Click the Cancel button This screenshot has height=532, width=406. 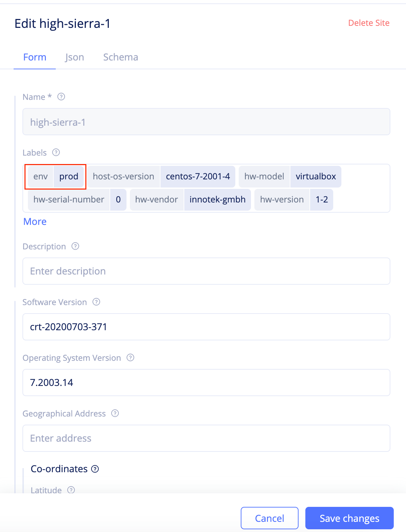coord(269,518)
